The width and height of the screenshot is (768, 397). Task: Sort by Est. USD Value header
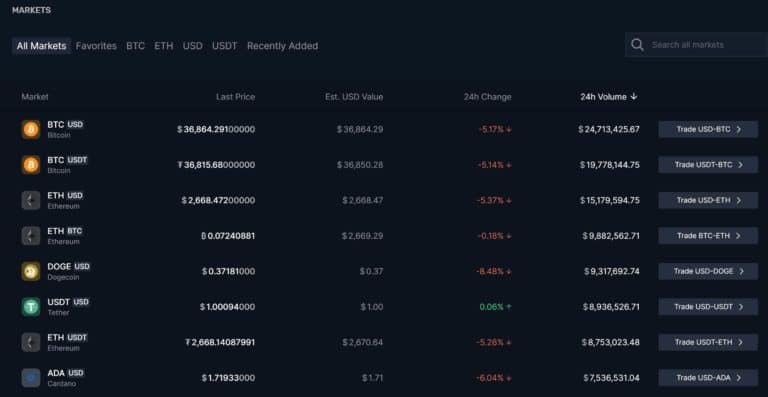tap(354, 97)
